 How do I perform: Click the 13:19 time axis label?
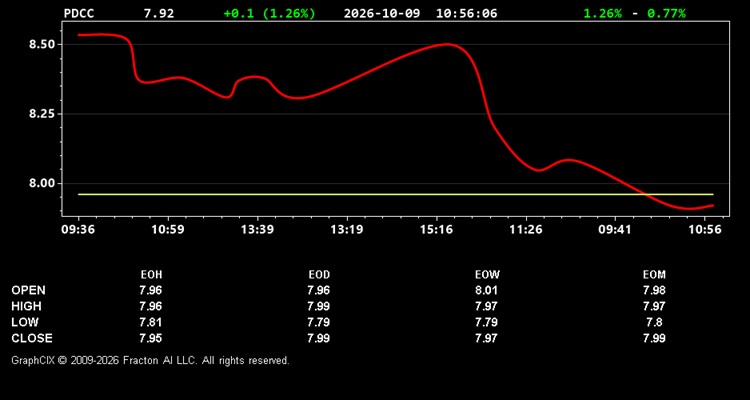pos(346,229)
